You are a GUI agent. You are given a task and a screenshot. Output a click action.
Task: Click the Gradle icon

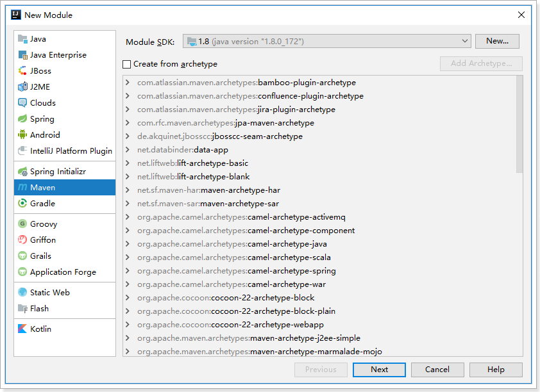22,203
